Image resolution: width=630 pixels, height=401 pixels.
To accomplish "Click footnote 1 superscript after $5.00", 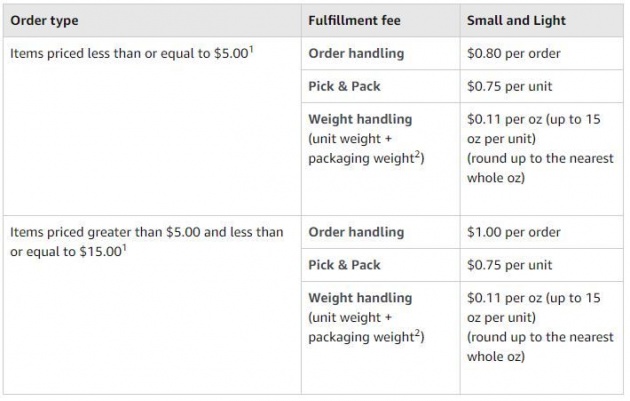I will coord(251,49).
